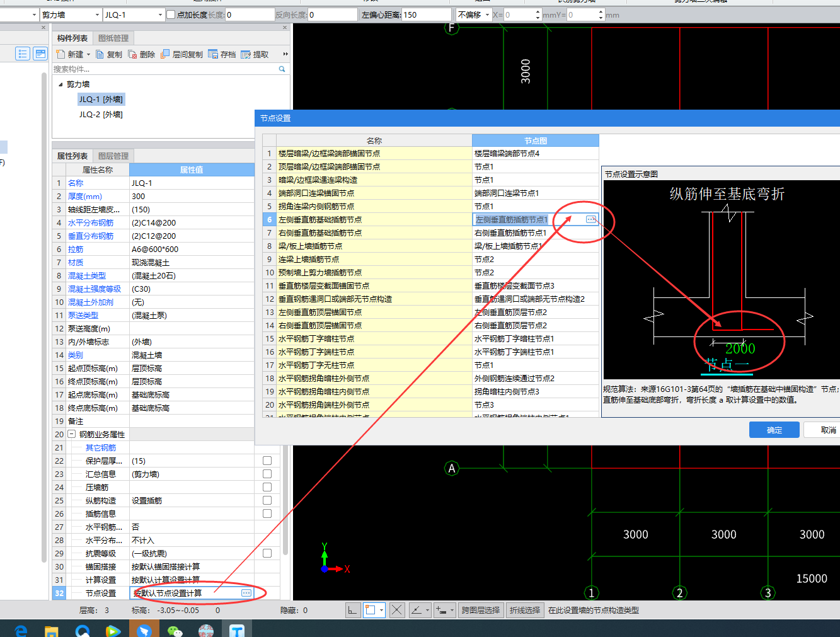Open the 水平分布钢筋 property link
Image resolution: width=840 pixels, height=637 pixels.
pos(91,222)
